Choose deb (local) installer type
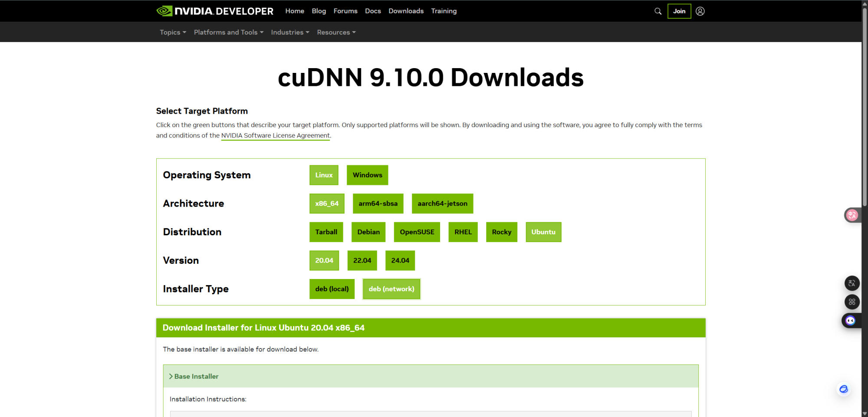This screenshot has height=417, width=868. (x=332, y=289)
